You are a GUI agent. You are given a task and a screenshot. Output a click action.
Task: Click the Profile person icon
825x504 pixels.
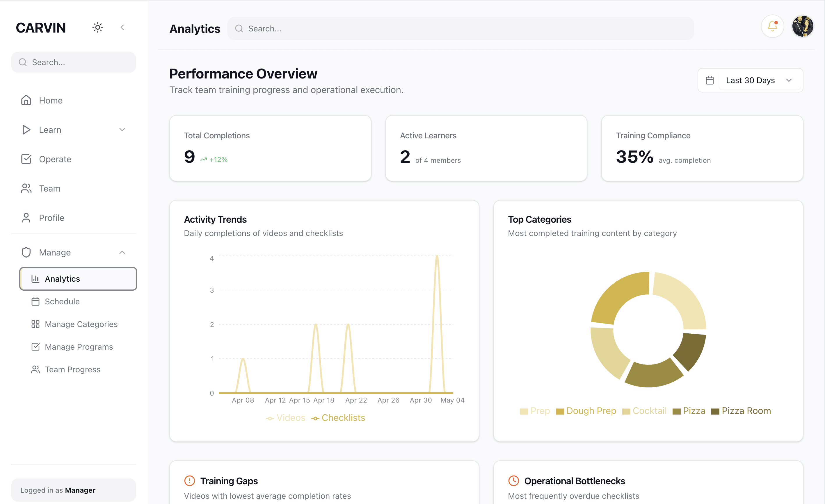click(26, 218)
